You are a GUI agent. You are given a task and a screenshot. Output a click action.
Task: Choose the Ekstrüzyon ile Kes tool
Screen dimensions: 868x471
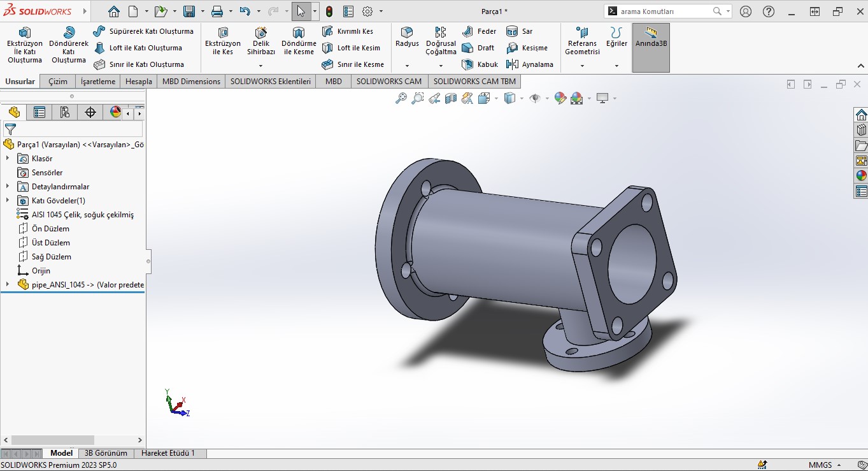coord(223,42)
